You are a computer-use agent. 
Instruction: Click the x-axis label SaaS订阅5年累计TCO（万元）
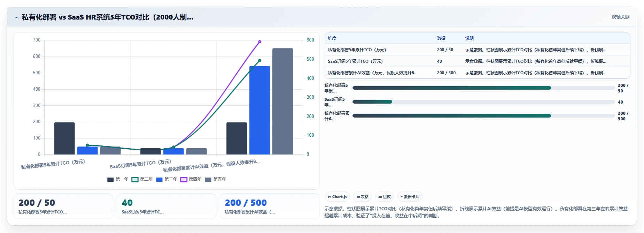coord(140,164)
